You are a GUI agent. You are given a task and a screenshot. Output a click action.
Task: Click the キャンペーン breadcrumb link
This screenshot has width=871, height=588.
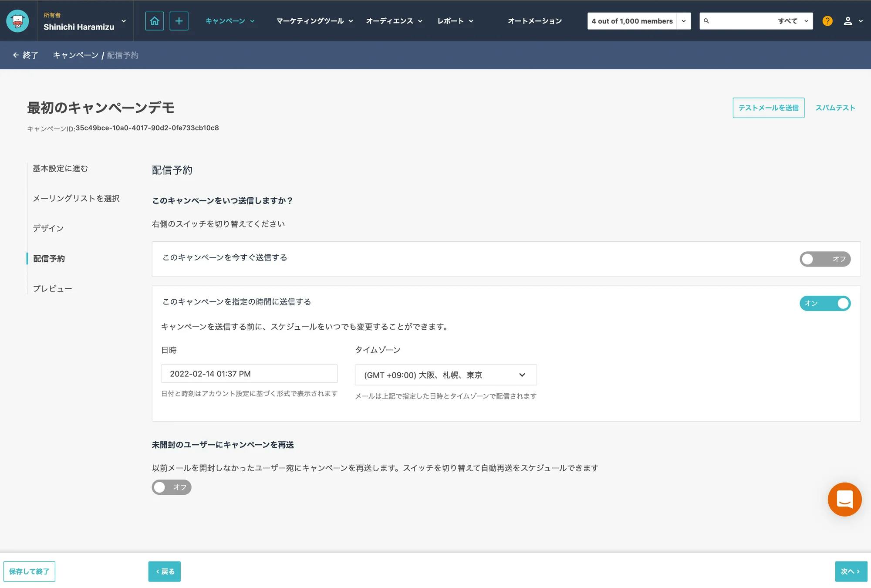[76, 55]
